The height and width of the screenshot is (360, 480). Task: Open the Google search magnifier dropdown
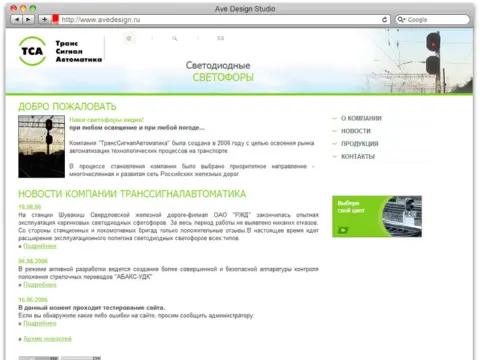401,20
